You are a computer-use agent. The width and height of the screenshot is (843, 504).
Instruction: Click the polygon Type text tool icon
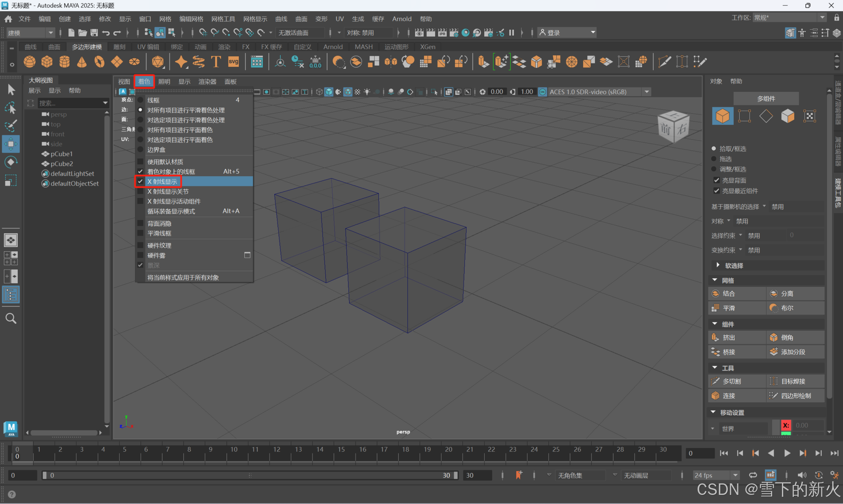[216, 62]
